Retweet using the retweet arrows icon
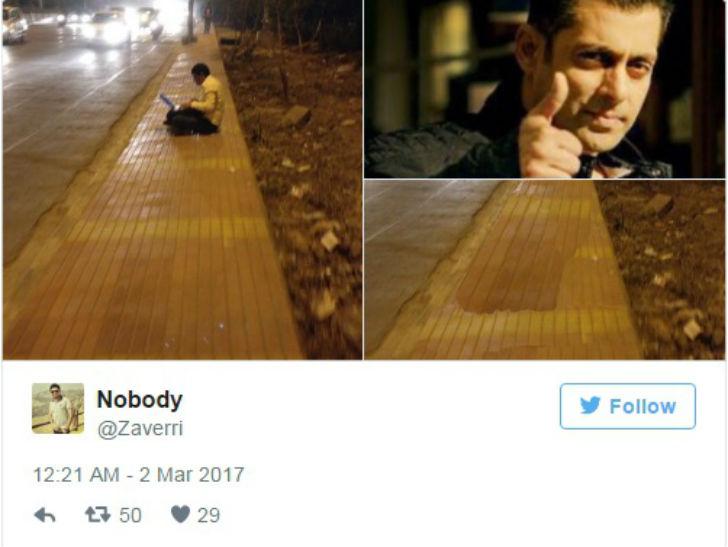The height and width of the screenshot is (547, 728). pyautogui.click(x=98, y=514)
